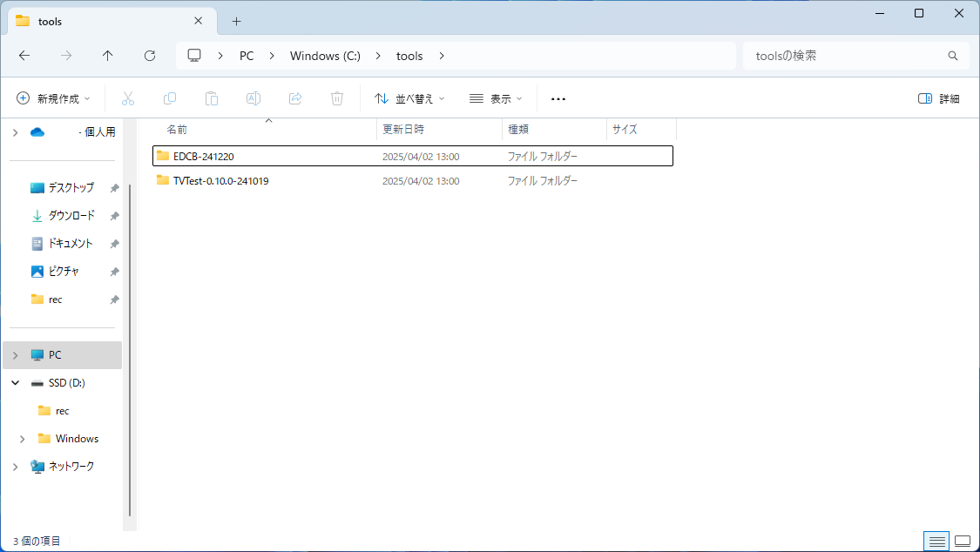Click the chevron after PC in the address bar
Screen dimensions: 980x552
[x=272, y=56]
